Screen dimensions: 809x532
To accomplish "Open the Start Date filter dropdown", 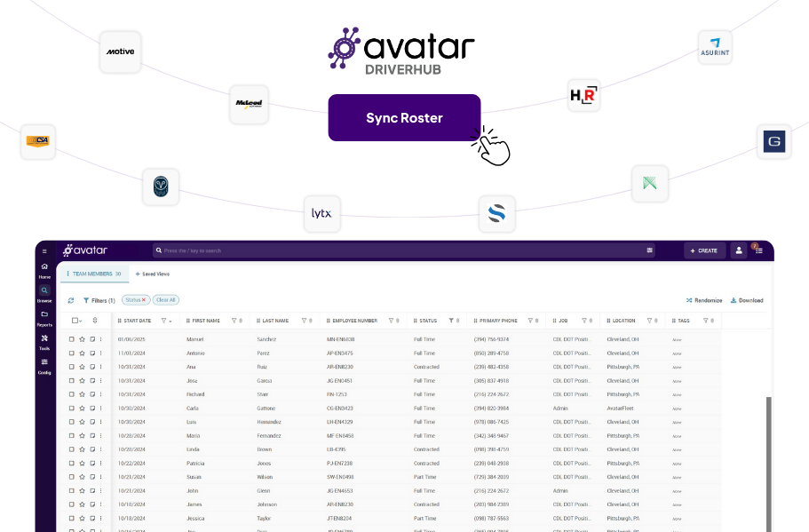I will coord(165,320).
